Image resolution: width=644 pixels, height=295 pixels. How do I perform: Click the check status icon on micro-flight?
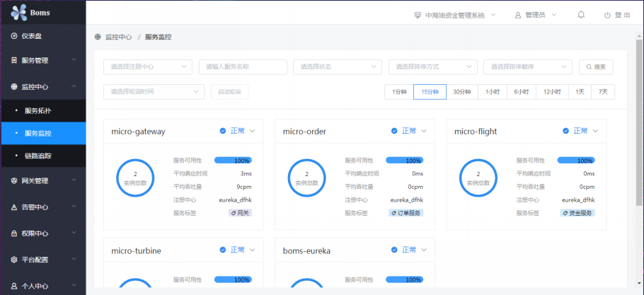(565, 131)
